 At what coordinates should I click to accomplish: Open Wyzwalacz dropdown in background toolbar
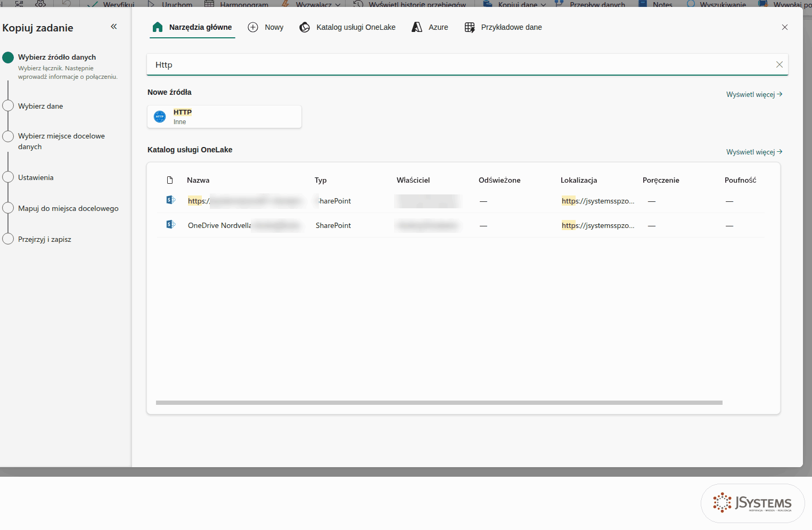[311, 4]
